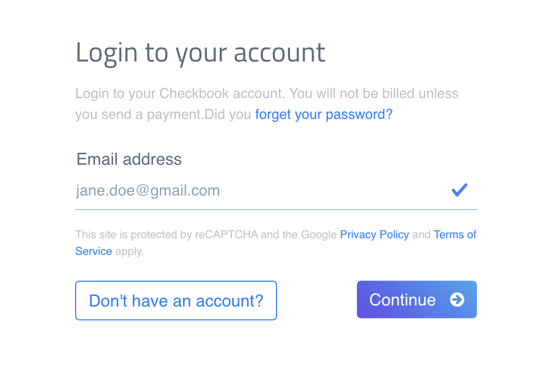Click the blue underline beneath email input

coord(276,210)
